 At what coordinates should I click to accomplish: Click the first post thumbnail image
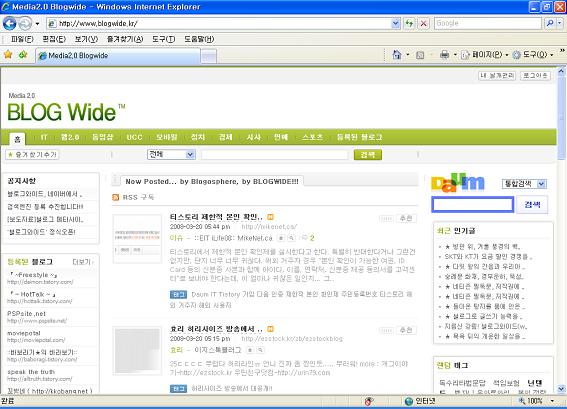pyautogui.click(x=137, y=239)
